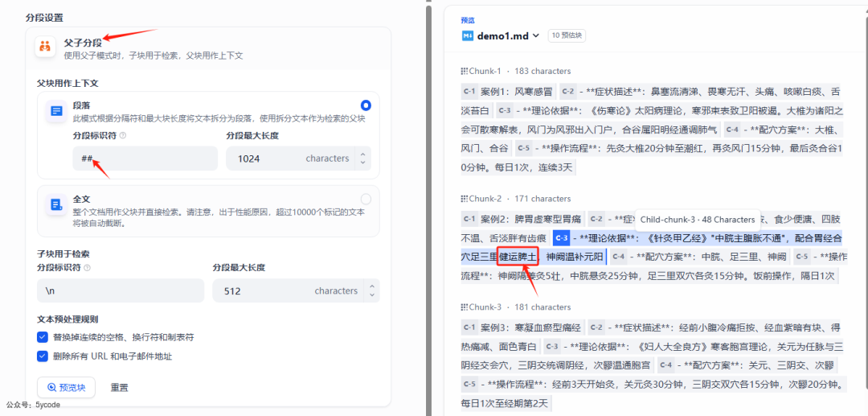Click the 预览 label above demo1.md
The width and height of the screenshot is (868, 416).
coord(468,20)
